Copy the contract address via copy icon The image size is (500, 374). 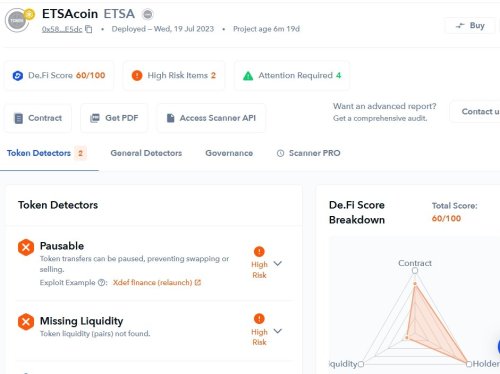pos(89,29)
